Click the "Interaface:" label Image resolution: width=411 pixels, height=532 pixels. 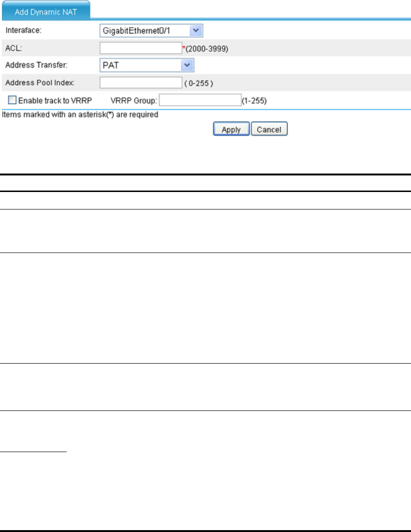tap(23, 31)
